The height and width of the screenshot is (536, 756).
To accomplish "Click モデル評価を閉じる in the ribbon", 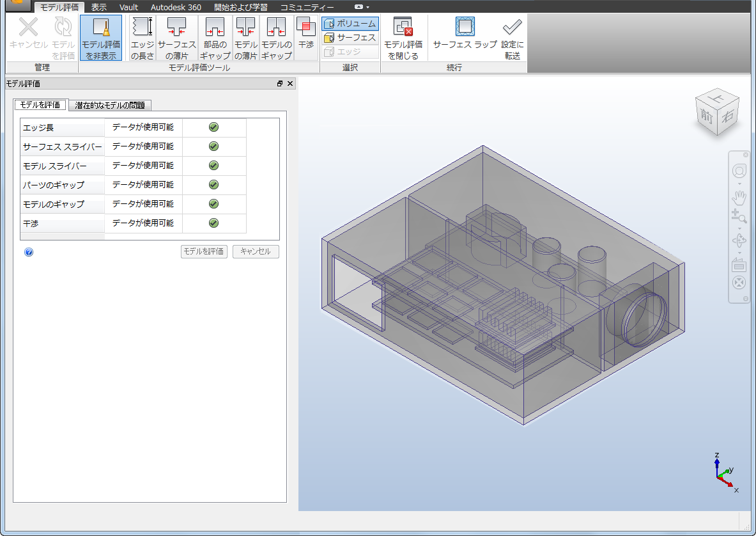I will click(x=403, y=38).
